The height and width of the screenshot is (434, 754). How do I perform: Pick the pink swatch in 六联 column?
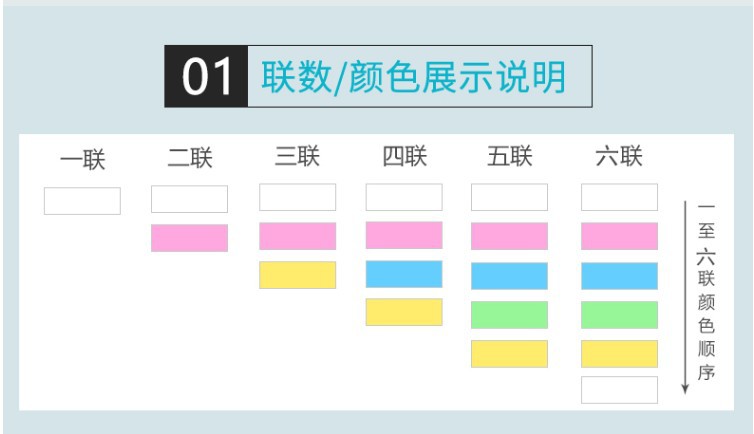[619, 236]
